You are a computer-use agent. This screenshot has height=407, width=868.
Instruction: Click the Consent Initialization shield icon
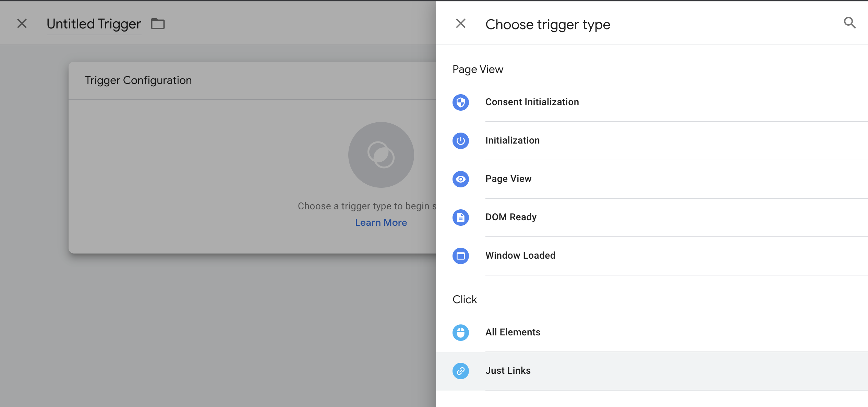coord(460,102)
